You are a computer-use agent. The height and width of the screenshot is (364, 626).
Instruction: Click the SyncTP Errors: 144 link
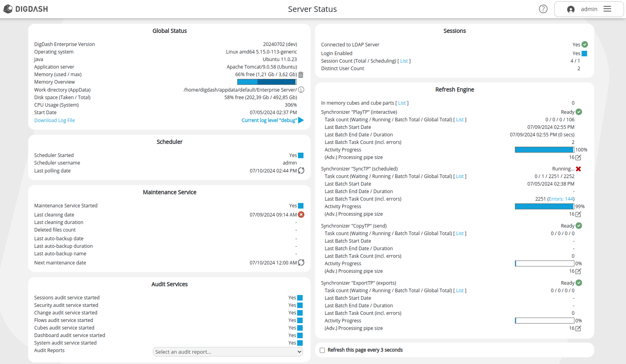(561, 199)
